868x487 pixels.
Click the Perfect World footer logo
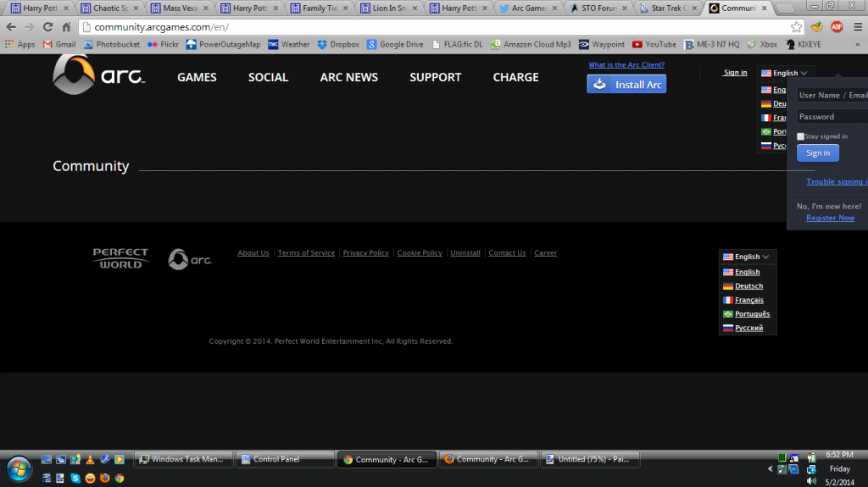[120, 258]
